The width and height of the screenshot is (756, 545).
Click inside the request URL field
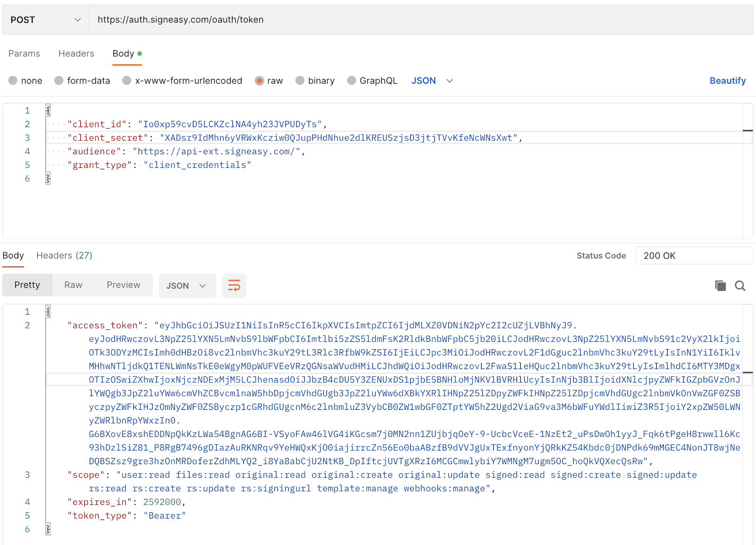[x=283, y=19]
